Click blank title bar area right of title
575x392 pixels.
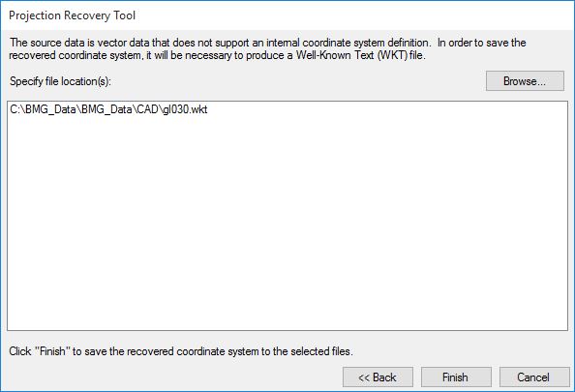(352, 15)
